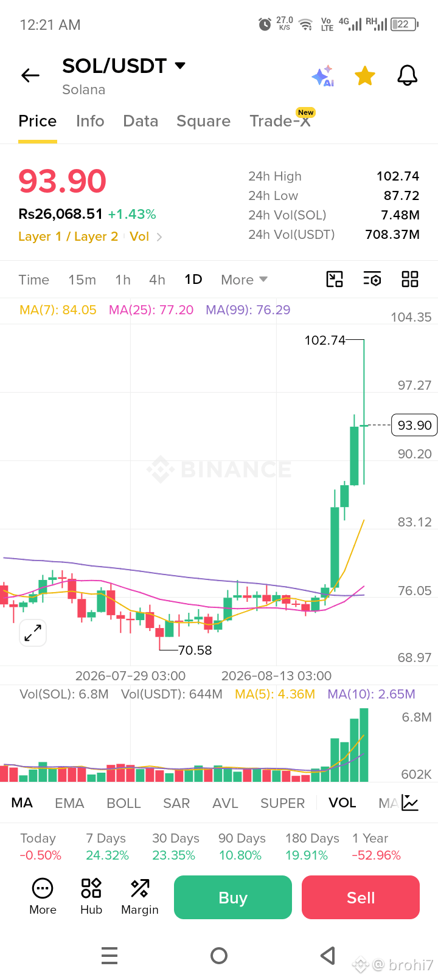The image size is (438, 980).
Task: Expand the SOL/USDT pair dropdown arrow
Action: point(180,66)
